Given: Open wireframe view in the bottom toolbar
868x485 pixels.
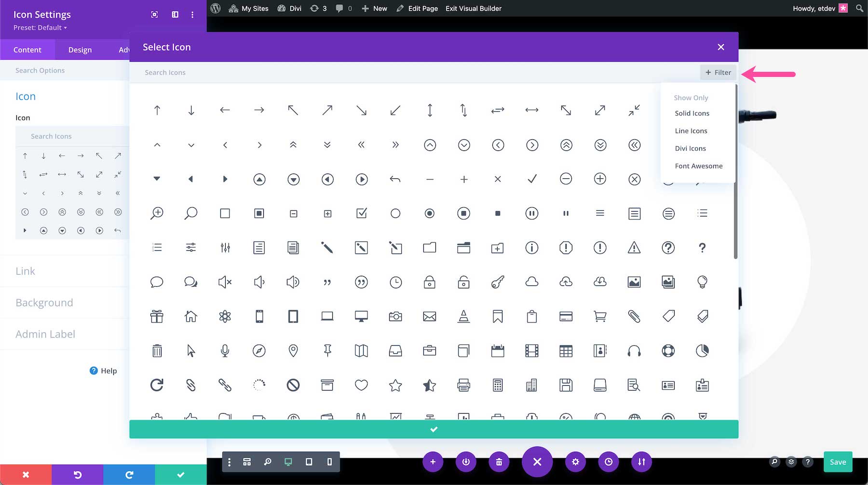Looking at the screenshot, I should (247, 461).
